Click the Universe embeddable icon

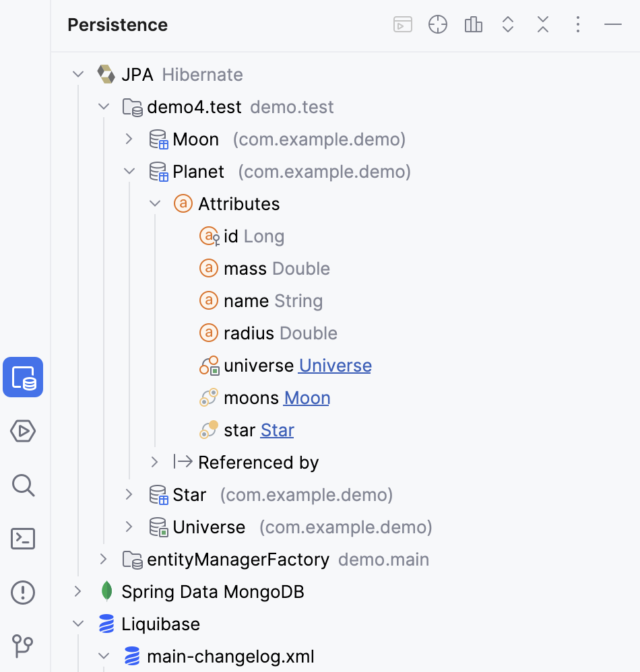tap(158, 527)
